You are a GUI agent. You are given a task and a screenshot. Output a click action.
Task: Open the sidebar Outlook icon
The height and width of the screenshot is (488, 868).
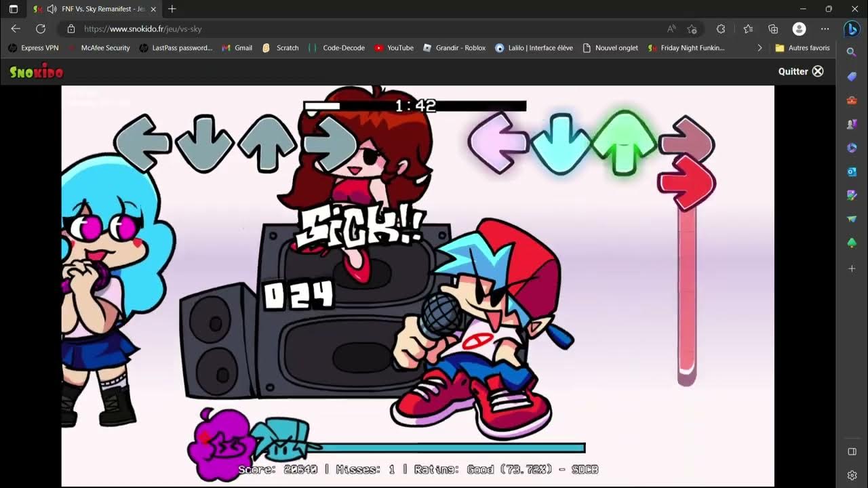(852, 171)
